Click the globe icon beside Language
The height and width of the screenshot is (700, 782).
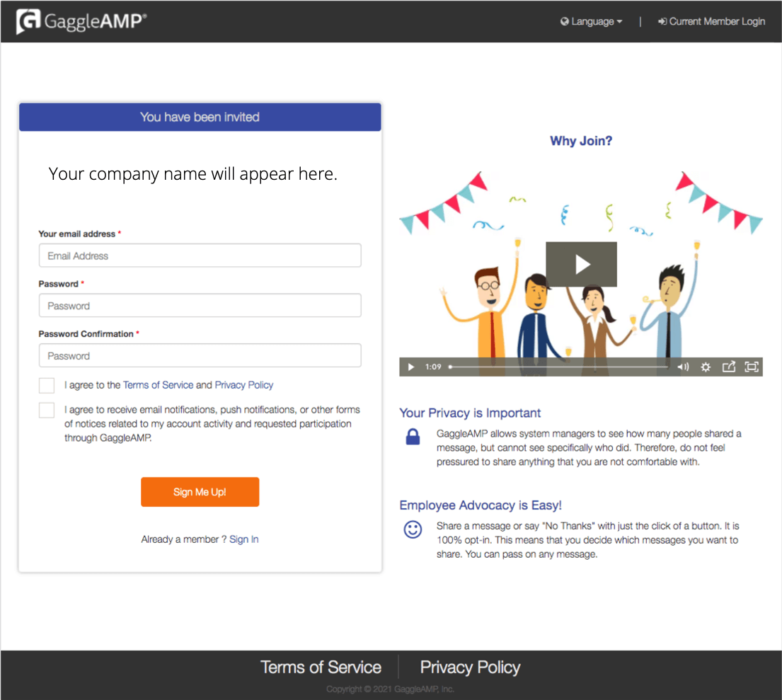tap(565, 21)
